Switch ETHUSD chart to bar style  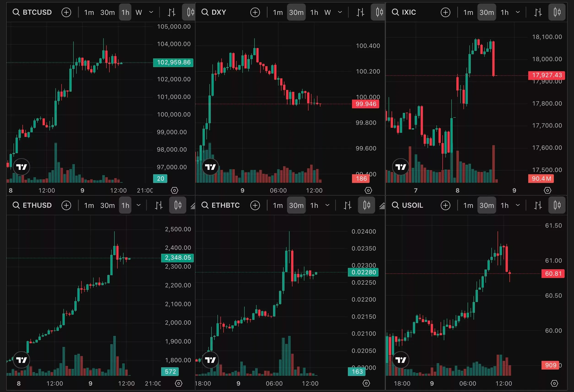159,205
